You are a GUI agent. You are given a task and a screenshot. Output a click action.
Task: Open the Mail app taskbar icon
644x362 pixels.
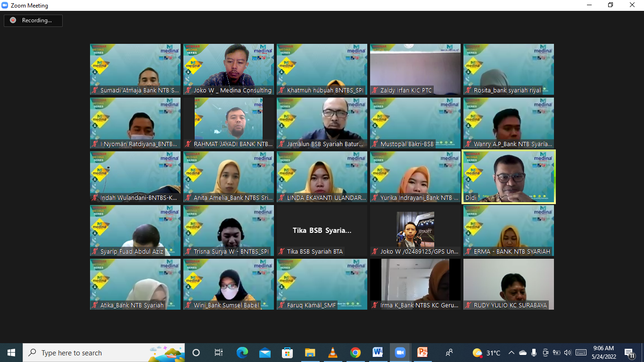click(x=264, y=353)
